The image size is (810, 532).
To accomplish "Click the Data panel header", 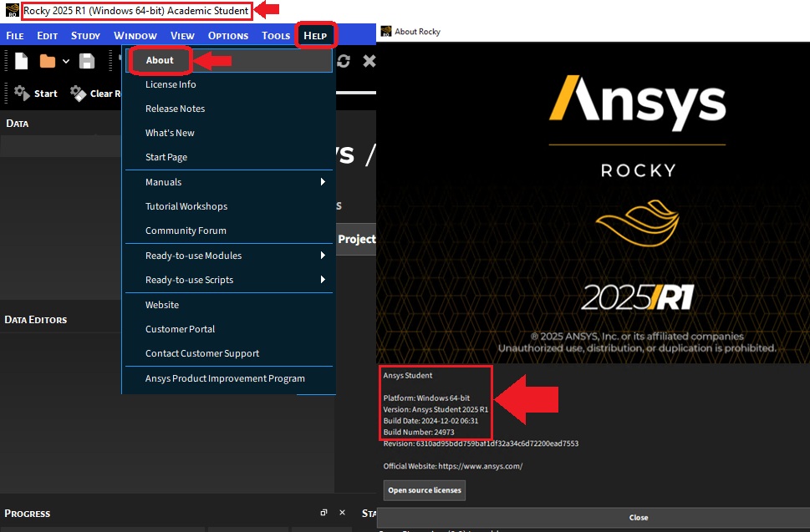I will click(x=18, y=124).
